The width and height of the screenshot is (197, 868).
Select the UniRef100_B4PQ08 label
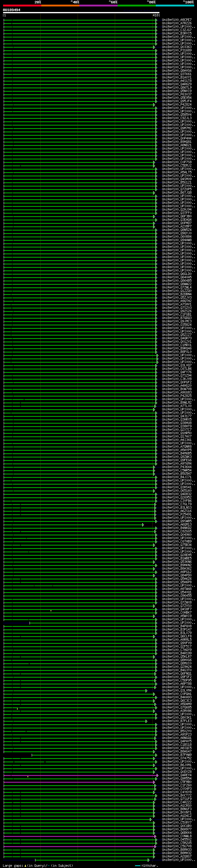pyautogui.click(x=176, y=626)
